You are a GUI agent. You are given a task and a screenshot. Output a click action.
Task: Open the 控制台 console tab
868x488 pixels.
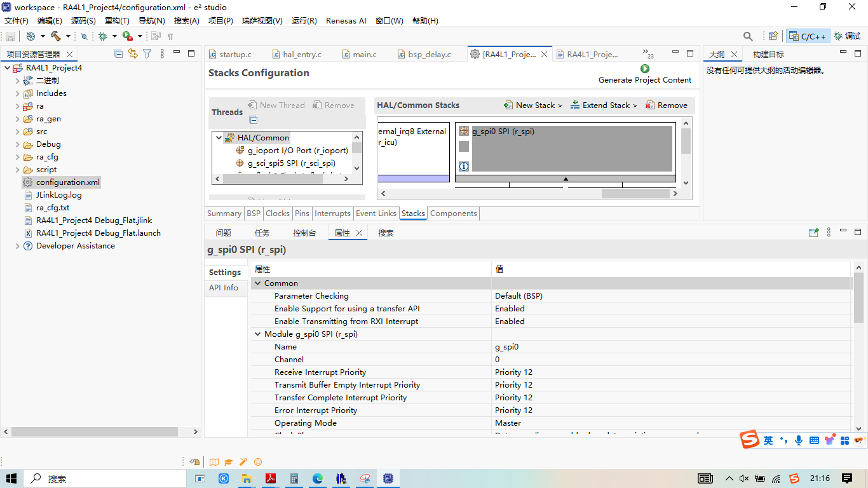coord(304,233)
